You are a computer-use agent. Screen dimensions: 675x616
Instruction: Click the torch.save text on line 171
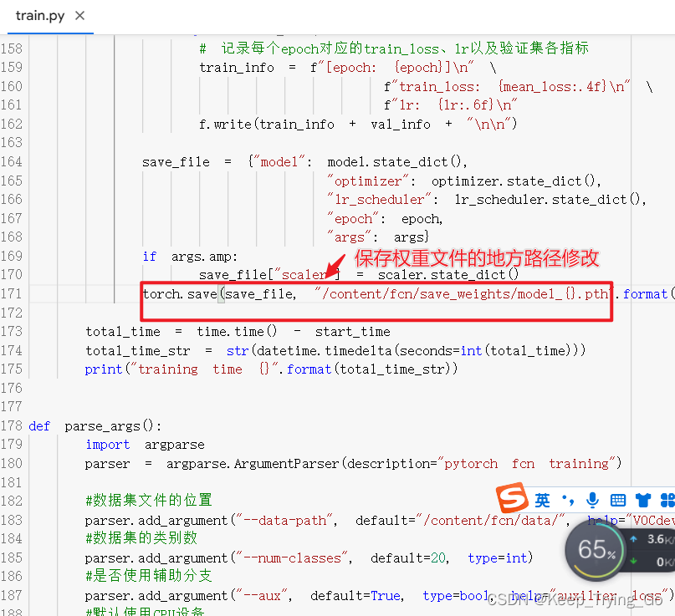[x=180, y=294]
